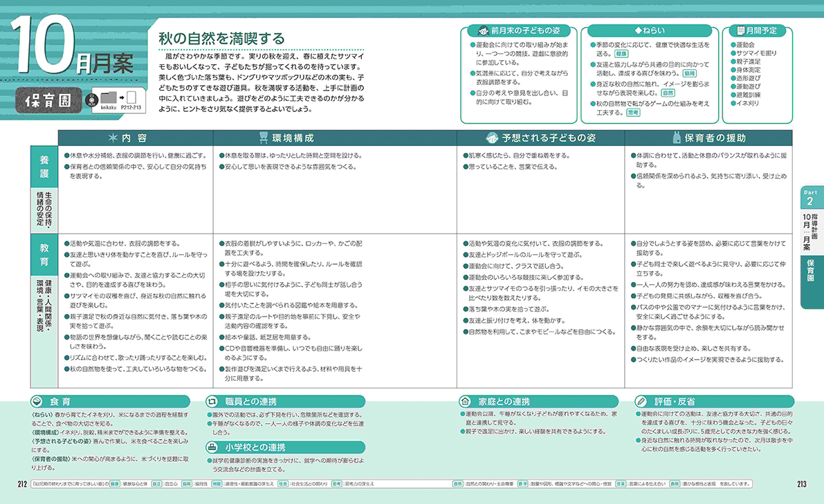Click 運動遊び in the 月間予定 list
Screen dimensions: 824x504
point(749,86)
